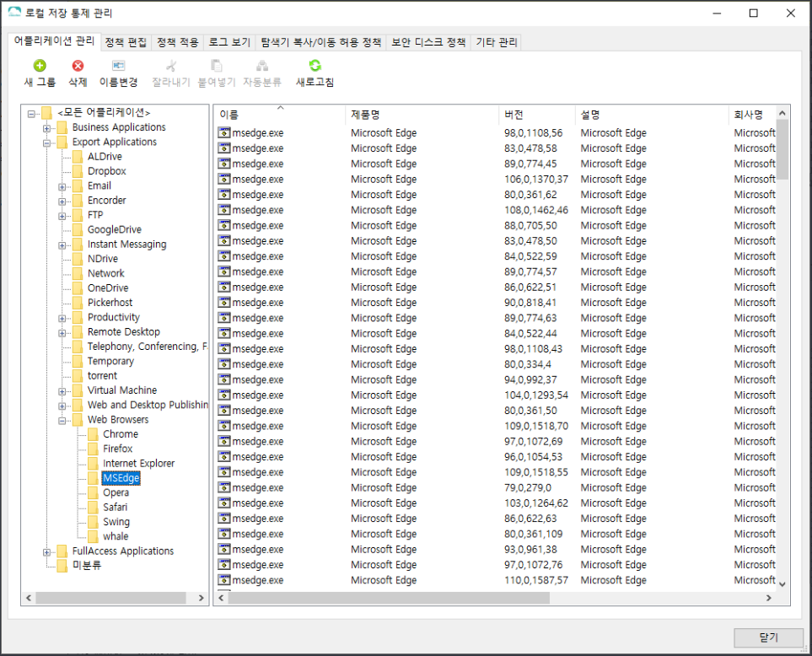Click the 닫기 button
The image size is (812, 656).
click(768, 637)
